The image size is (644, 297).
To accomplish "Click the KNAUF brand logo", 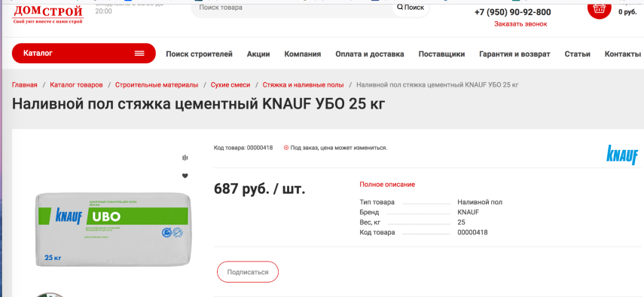I will (x=622, y=155).
